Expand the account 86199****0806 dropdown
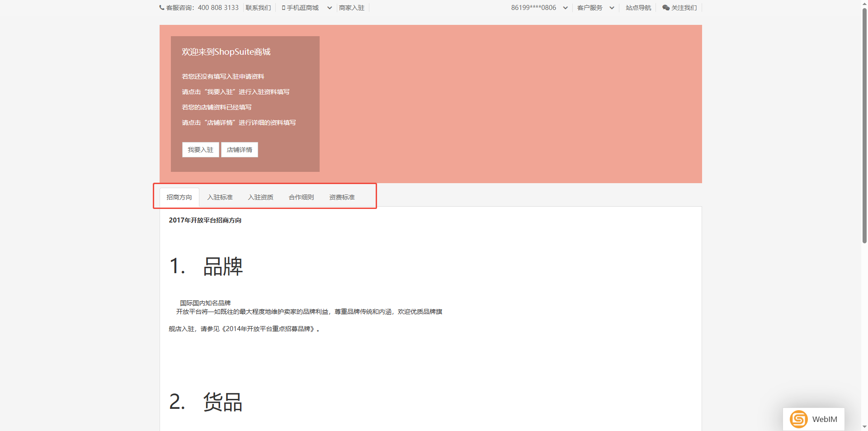 (565, 8)
